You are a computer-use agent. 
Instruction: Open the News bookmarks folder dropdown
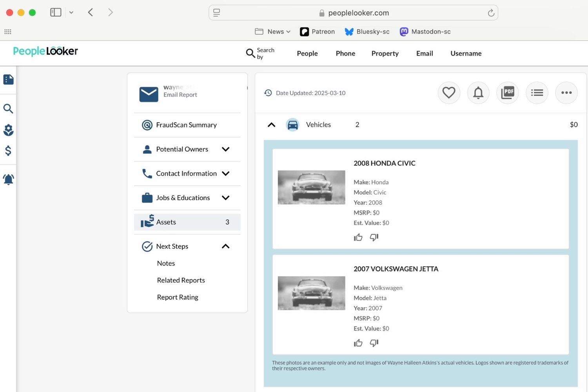(273, 32)
